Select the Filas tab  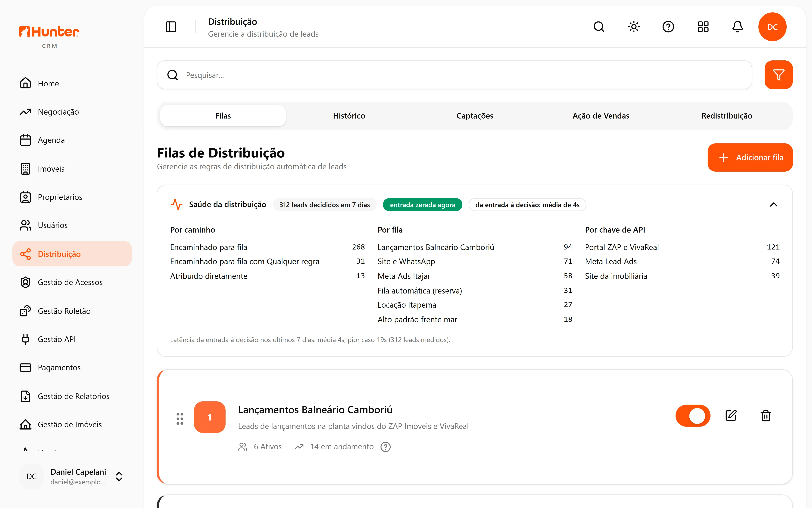(223, 116)
